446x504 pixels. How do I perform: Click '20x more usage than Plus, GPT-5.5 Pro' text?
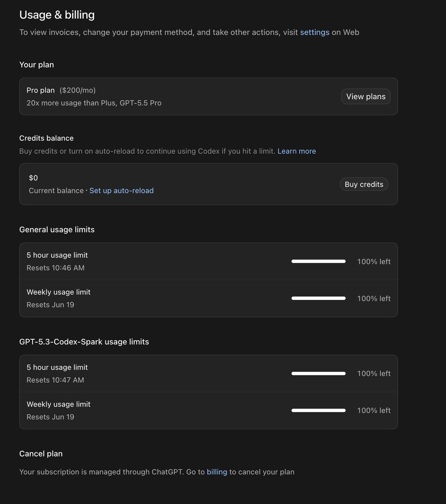pos(94,103)
